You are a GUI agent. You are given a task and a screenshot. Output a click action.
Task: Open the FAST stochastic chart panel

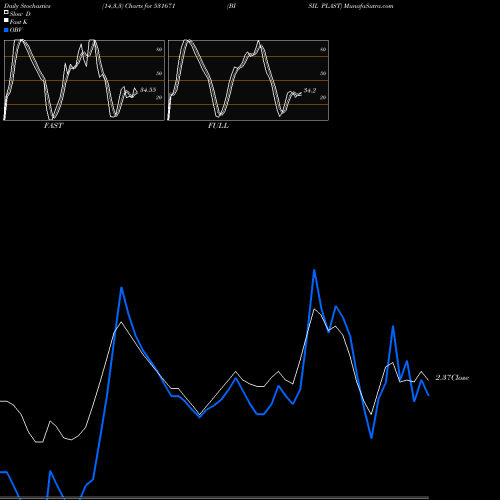tap(84, 80)
